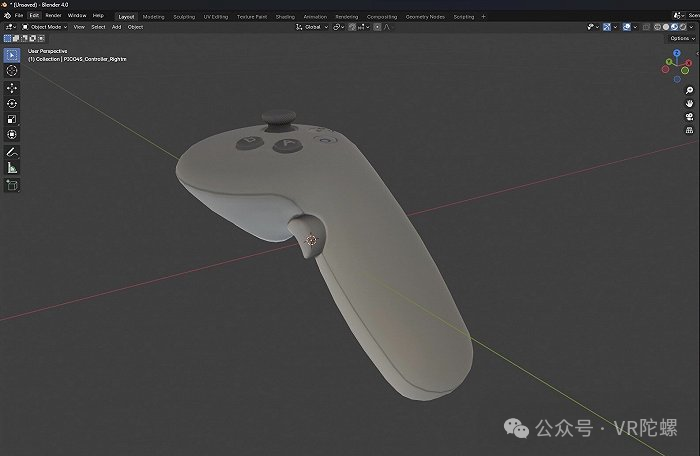Toggle X-ray mode

tap(646, 27)
